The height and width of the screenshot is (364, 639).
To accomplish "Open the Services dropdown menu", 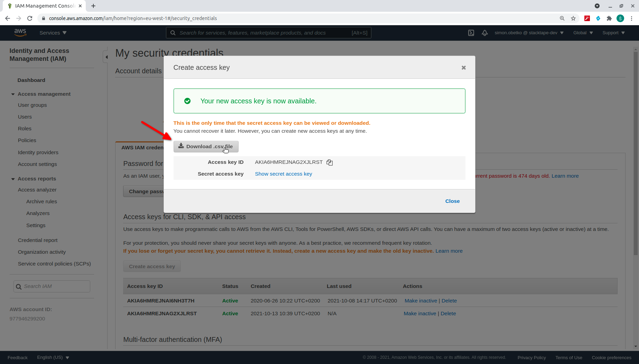I will click(x=53, y=33).
